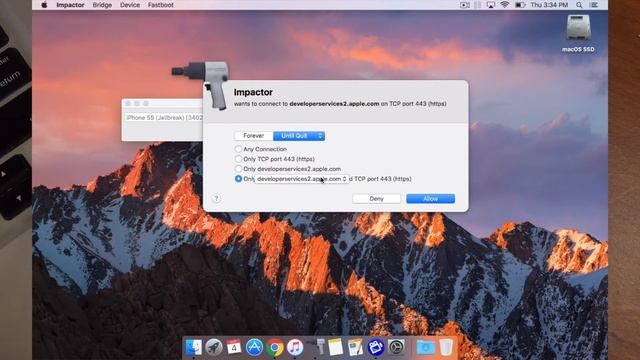Select Only domain and TCP port 443 option
The height and width of the screenshot is (360, 640).
[x=238, y=179]
